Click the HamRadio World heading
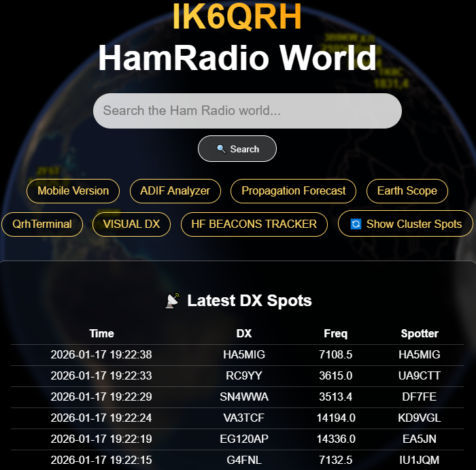The image size is (476, 470). [237, 58]
